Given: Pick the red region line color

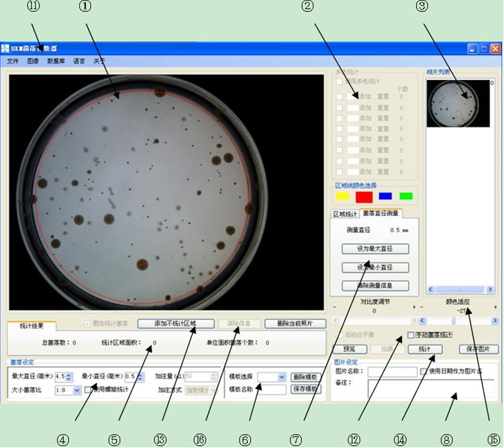Looking at the screenshot, I should [x=364, y=197].
